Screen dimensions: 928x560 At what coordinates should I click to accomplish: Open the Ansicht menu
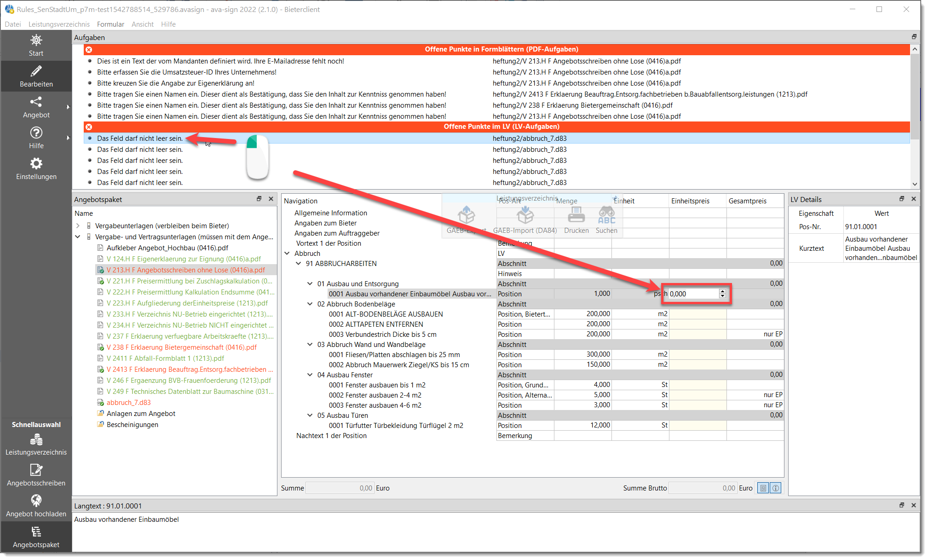point(143,24)
